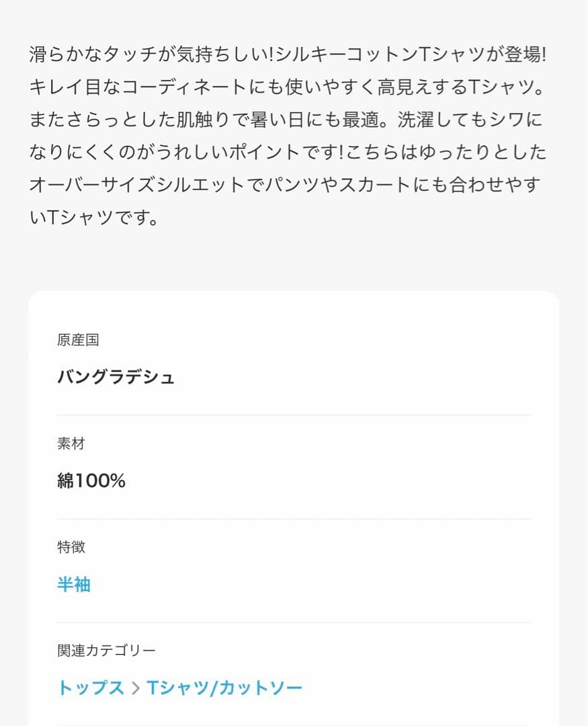Screen dimensions: 588x726
Task: Click the divider line below 綿100%
Action: [x=294, y=519]
